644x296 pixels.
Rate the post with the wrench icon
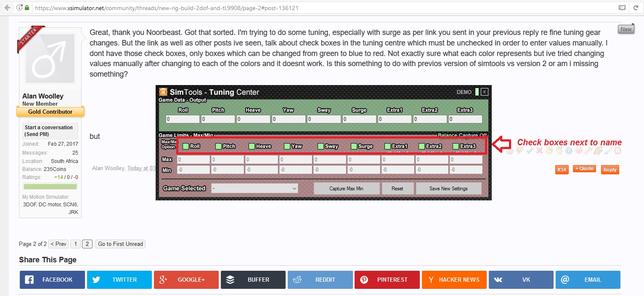588,150
